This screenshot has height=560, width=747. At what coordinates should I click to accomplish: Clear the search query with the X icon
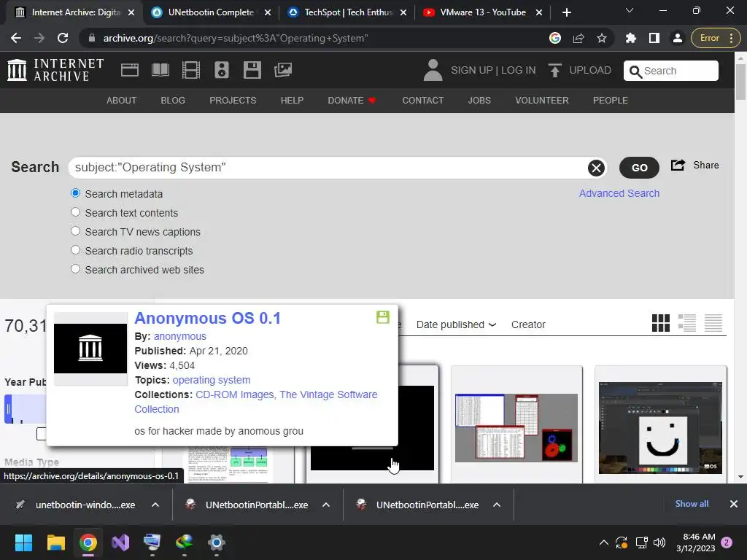(596, 168)
